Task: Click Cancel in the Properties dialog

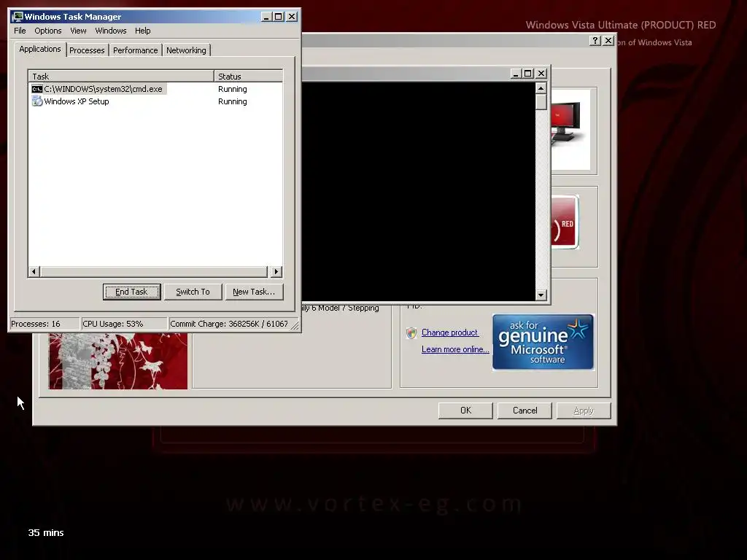Action: [525, 411]
